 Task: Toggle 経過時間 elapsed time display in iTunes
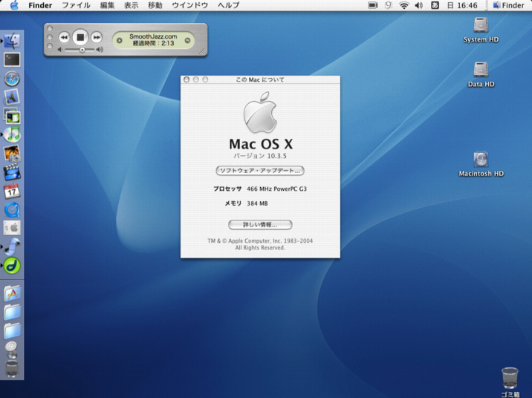pyautogui.click(x=153, y=43)
